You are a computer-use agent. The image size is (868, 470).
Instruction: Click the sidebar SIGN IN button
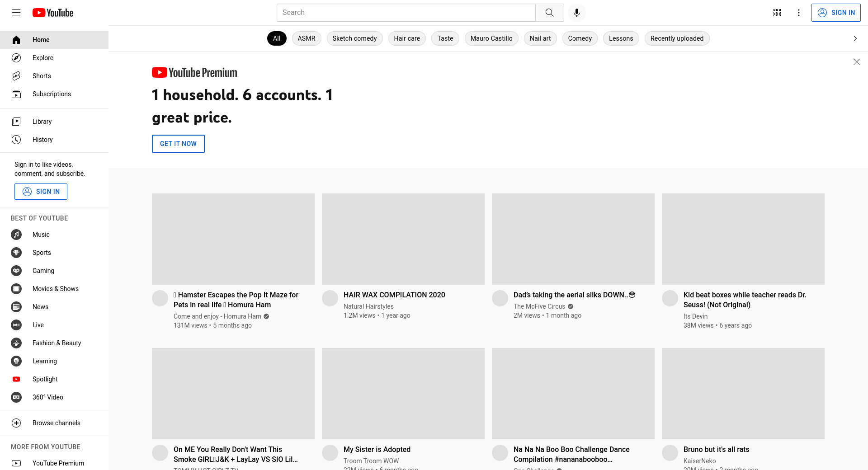[x=41, y=192]
